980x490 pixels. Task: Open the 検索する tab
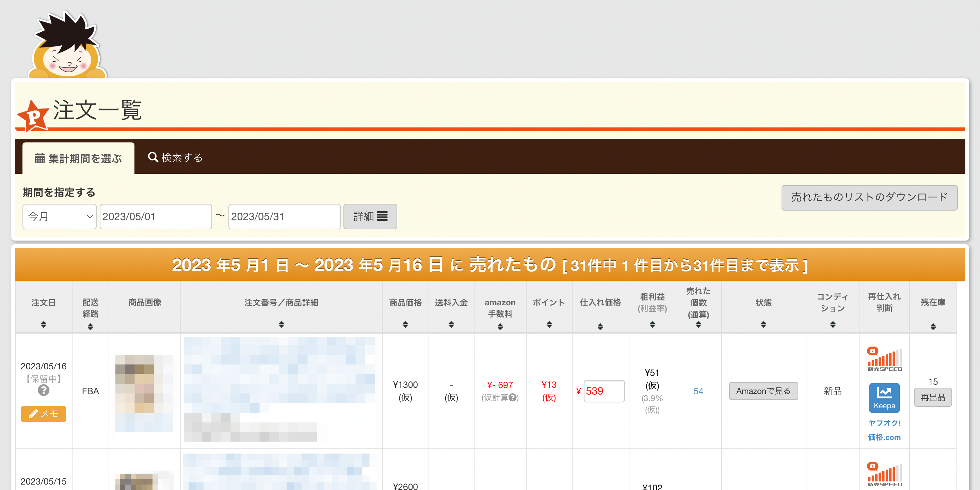[x=175, y=158]
